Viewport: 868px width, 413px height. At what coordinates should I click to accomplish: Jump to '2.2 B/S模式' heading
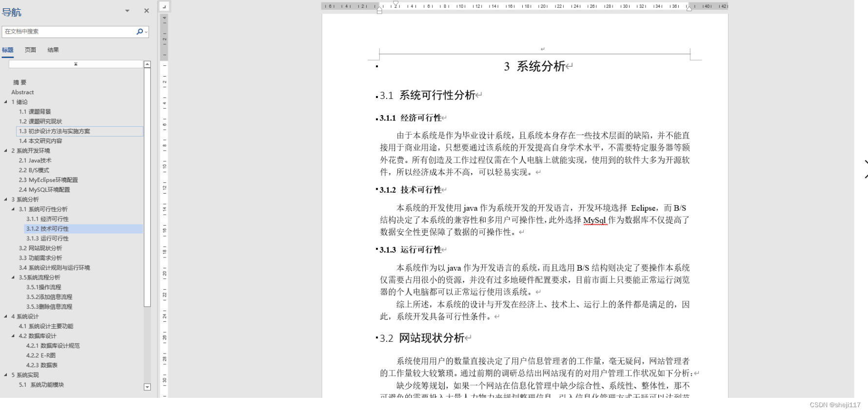point(34,170)
